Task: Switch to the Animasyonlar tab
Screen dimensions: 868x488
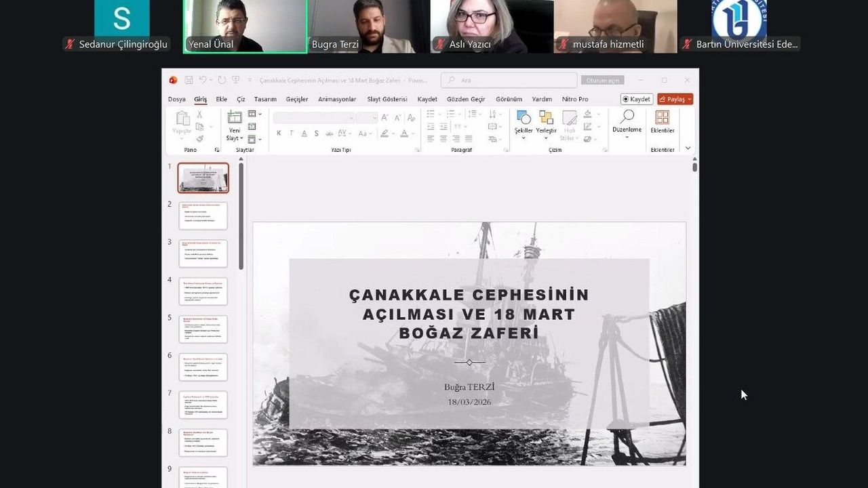Action: click(x=337, y=99)
